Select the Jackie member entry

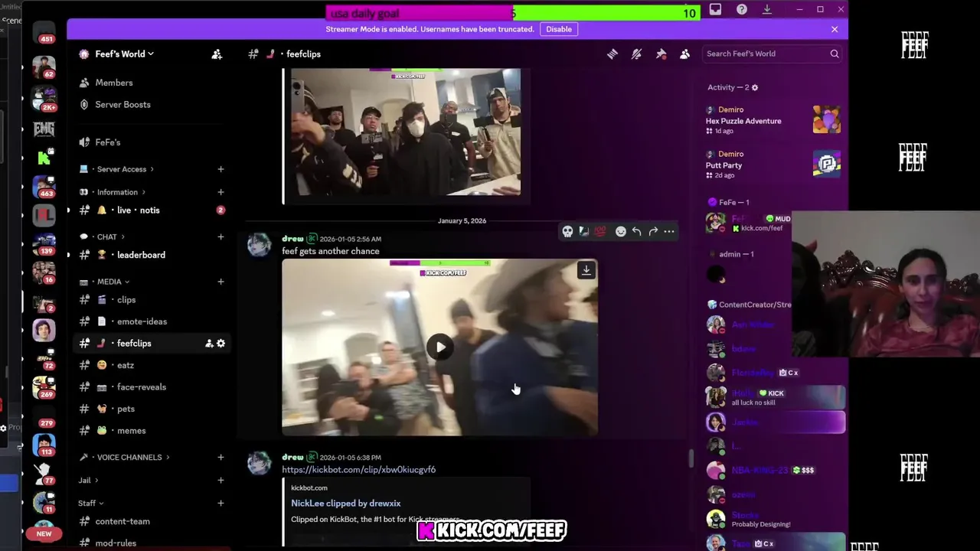[x=775, y=422]
